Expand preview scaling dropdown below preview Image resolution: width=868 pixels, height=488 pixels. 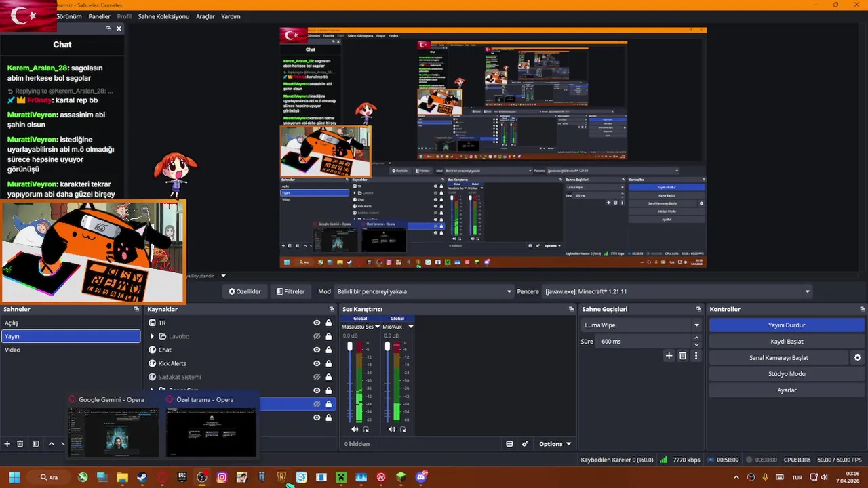click(223, 276)
